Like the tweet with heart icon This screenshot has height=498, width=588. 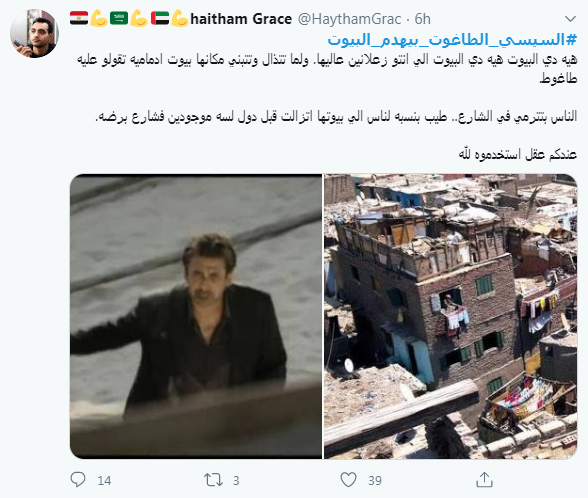point(348,480)
